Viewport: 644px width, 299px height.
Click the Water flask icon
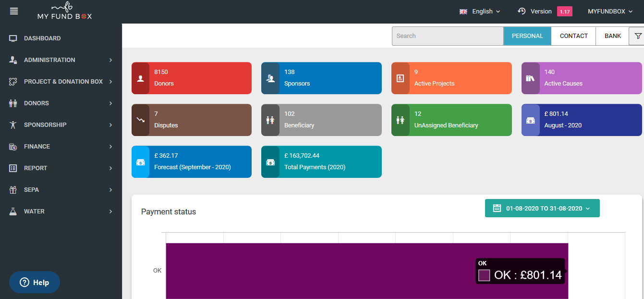coord(13,212)
